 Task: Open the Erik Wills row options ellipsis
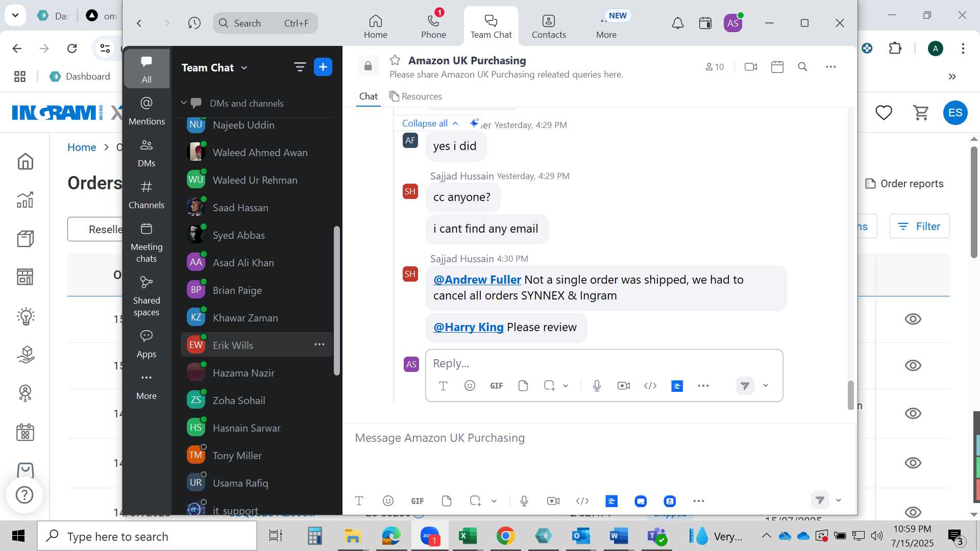pyautogui.click(x=320, y=344)
